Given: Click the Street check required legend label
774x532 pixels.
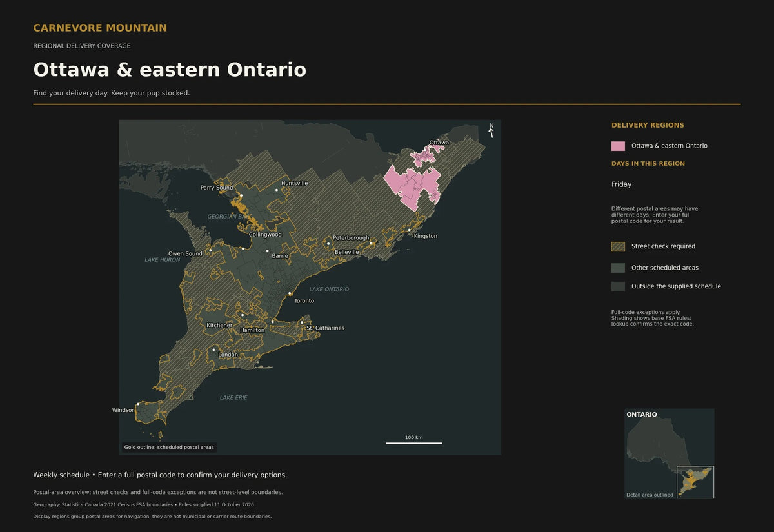Looking at the screenshot, I should (x=663, y=246).
